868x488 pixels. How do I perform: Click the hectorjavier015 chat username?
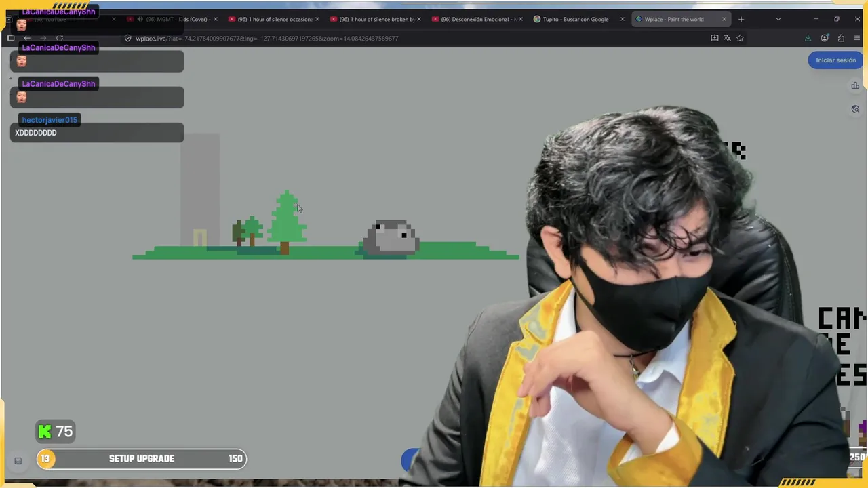pyautogui.click(x=49, y=120)
